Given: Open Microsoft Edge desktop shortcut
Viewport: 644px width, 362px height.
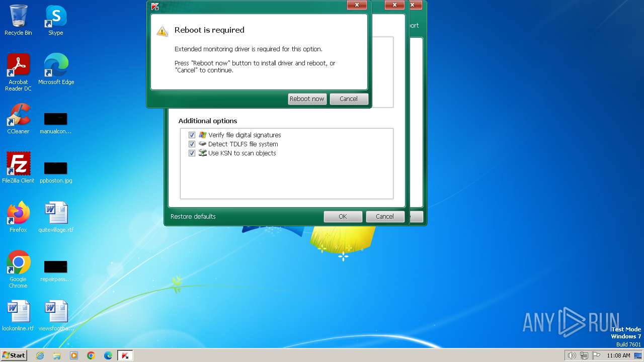Looking at the screenshot, I should pyautogui.click(x=56, y=69).
